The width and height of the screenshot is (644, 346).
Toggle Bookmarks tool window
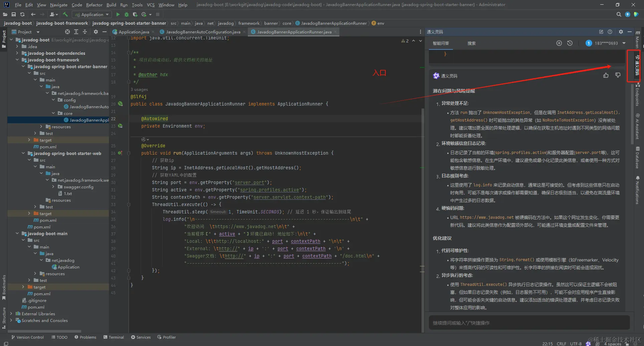point(4,287)
